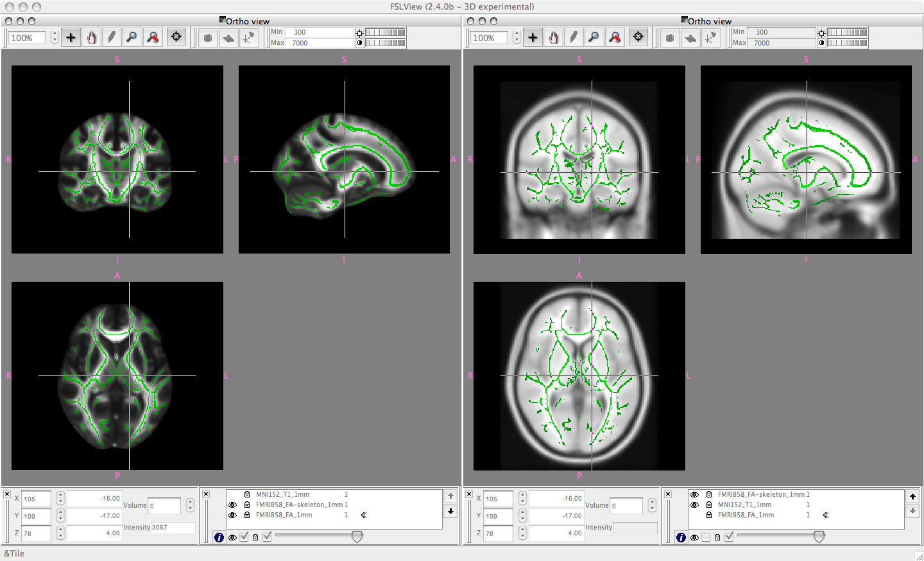Increment the zoom percentage stepper in left view
Screen dimensions: 924x561
pyautogui.click(x=55, y=35)
